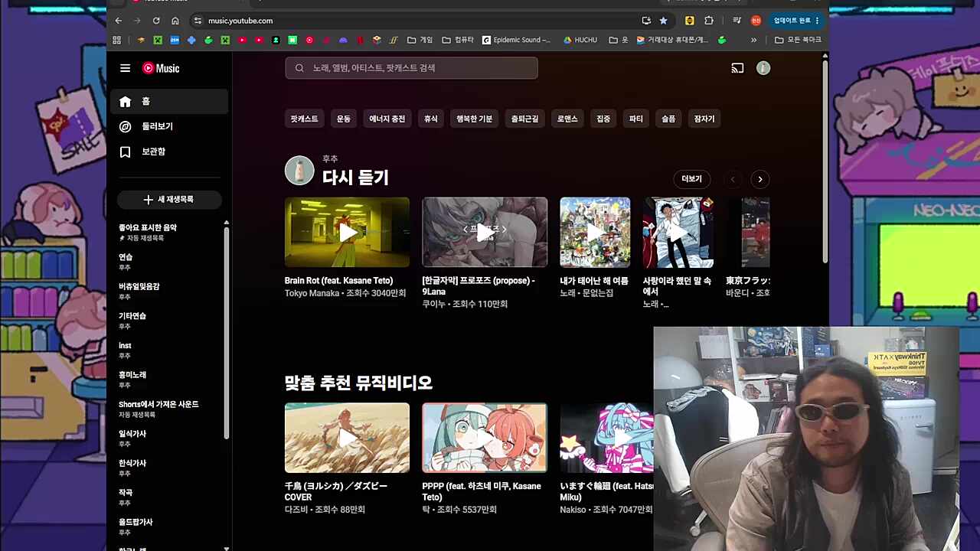Open the 둘러보기 sidebar item

169,126
